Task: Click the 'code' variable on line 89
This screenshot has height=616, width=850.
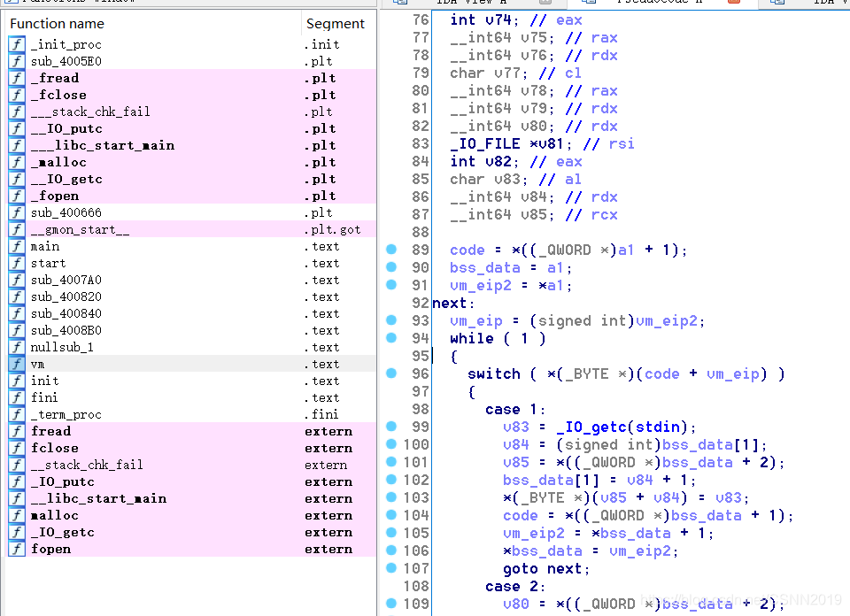Action: coord(467,250)
